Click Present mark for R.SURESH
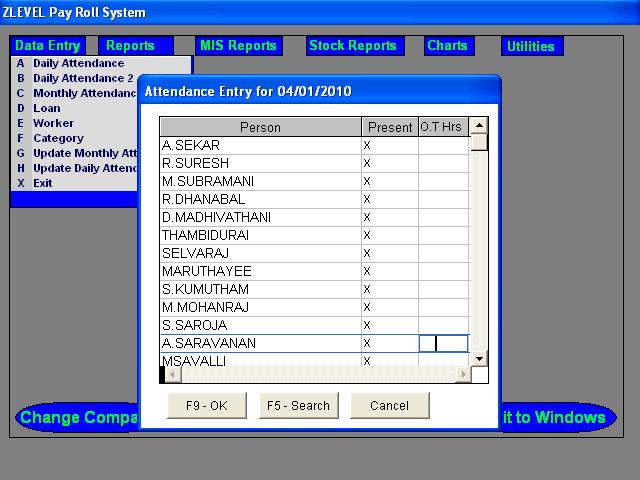This screenshot has width=640, height=480. coord(367,163)
